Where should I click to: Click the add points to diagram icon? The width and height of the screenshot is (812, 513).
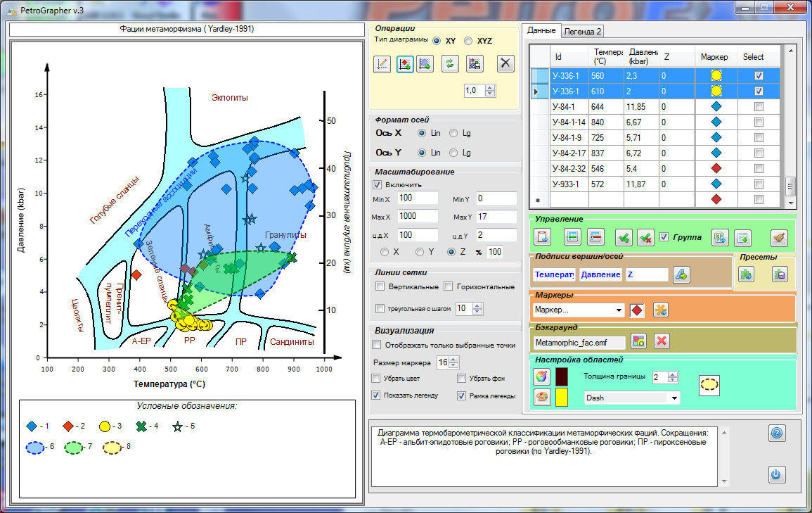pos(405,64)
